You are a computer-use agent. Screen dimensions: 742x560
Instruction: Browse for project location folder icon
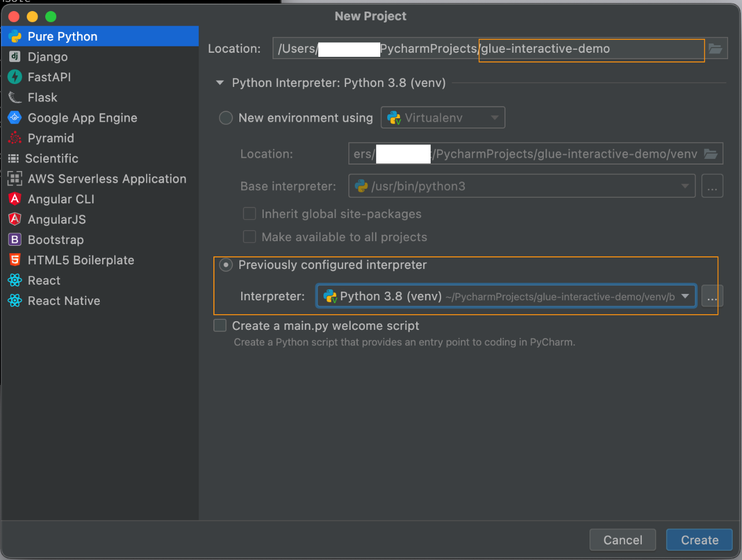click(716, 49)
